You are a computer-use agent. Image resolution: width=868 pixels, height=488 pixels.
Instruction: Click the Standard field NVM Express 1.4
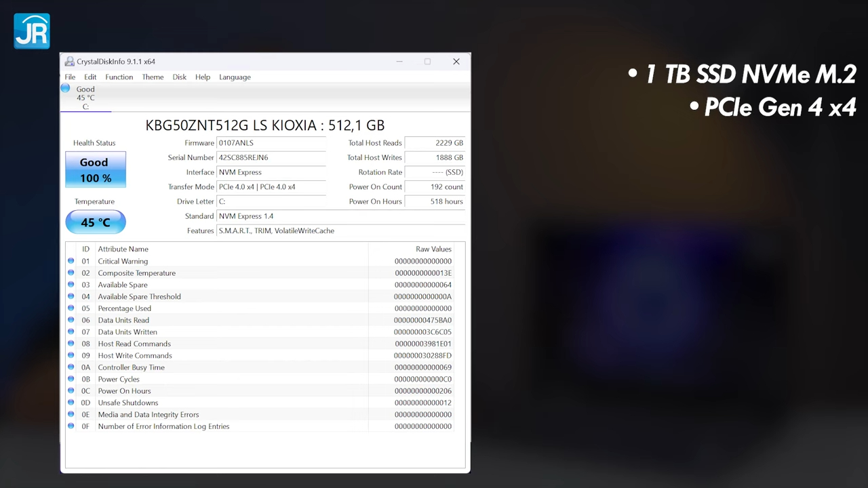(x=341, y=216)
